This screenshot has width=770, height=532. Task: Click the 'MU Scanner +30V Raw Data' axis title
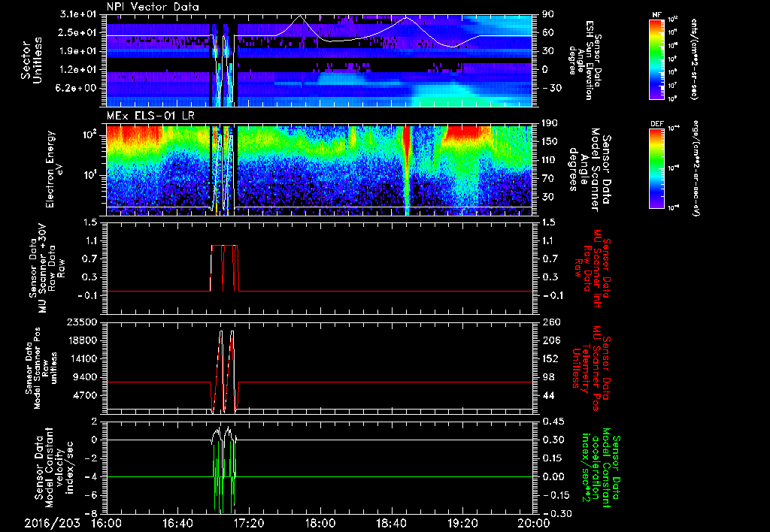[x=47, y=268]
